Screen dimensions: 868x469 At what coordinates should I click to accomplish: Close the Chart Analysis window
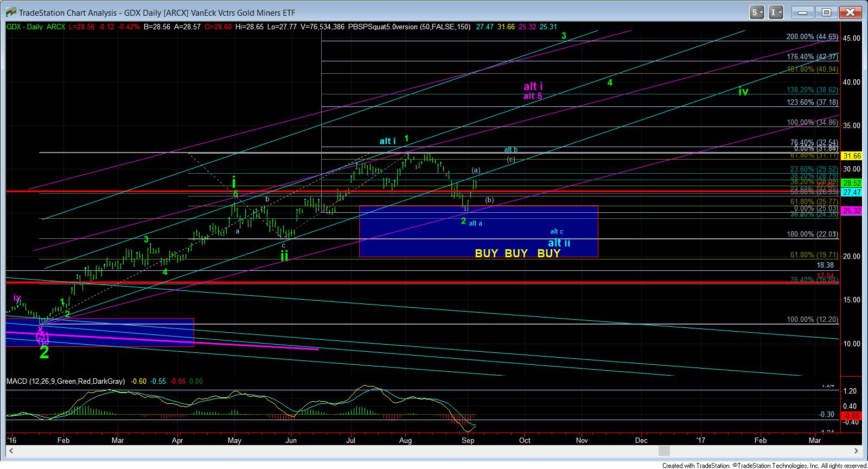coord(850,12)
